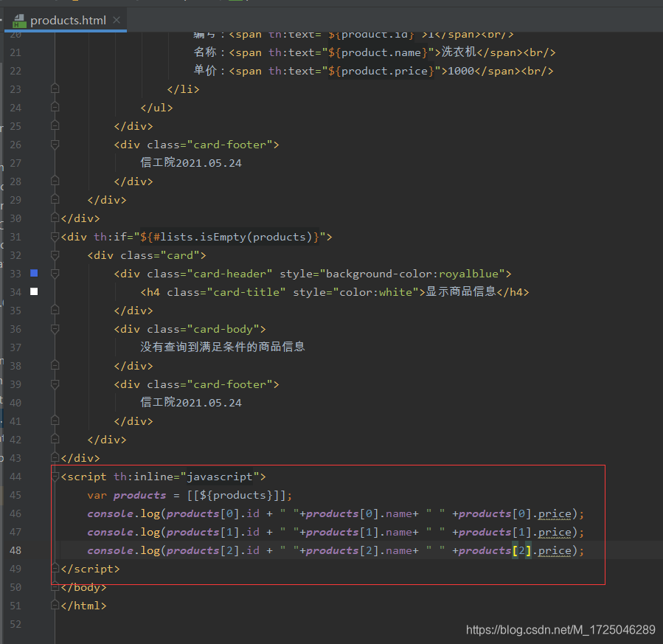Click the highlighted '[2]' bracket on line 48
This screenshot has height=644, width=663.
tap(522, 550)
